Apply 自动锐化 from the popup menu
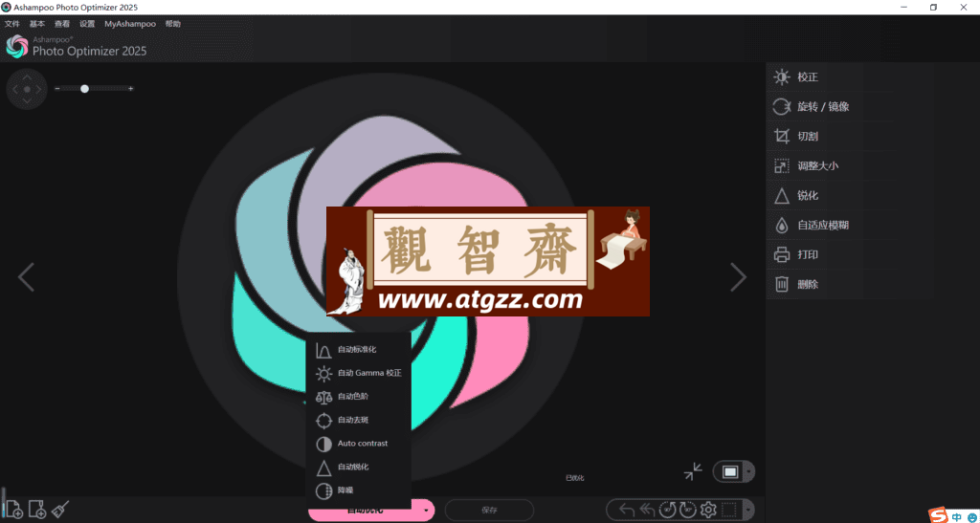Screen dimensions: 980x523 (358, 467)
